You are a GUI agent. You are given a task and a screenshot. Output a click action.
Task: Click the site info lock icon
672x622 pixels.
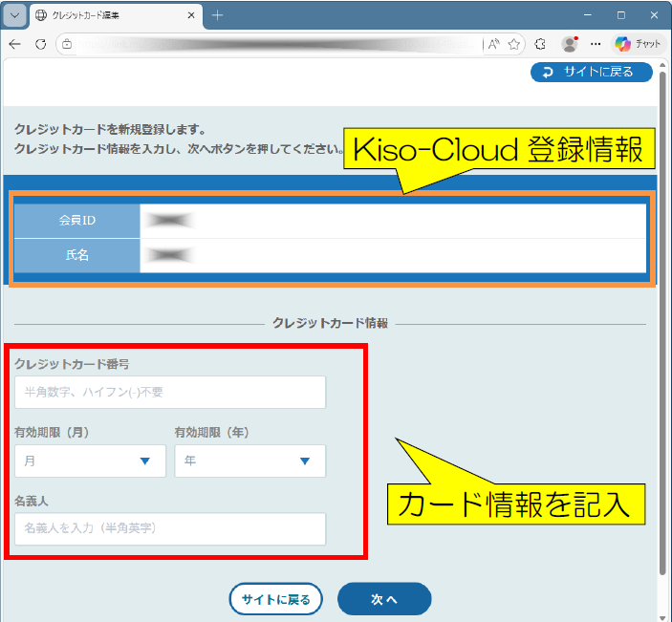[67, 44]
